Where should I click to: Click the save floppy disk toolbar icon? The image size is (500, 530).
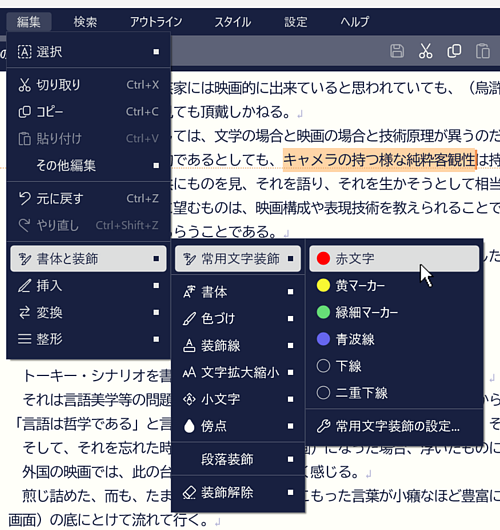[x=397, y=51]
